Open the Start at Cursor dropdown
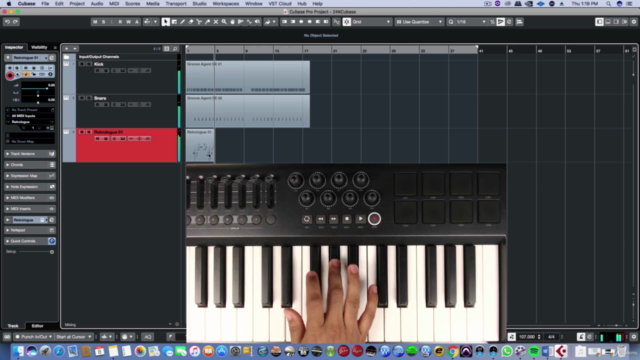The height and width of the screenshot is (360, 640). (x=74, y=337)
